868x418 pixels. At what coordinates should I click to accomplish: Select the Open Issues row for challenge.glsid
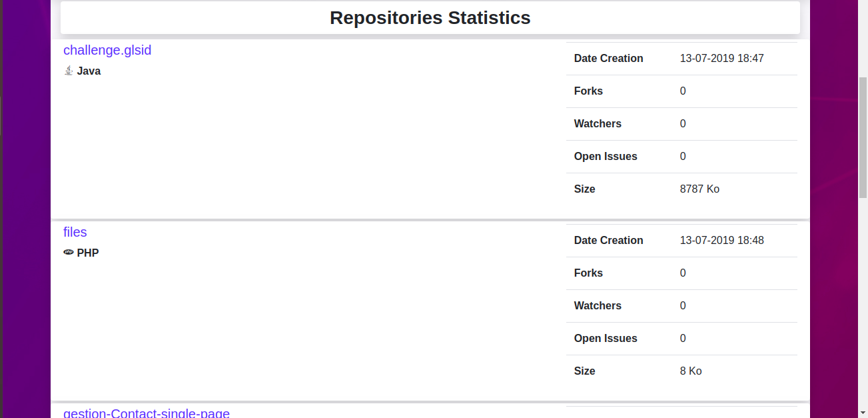[x=605, y=156]
